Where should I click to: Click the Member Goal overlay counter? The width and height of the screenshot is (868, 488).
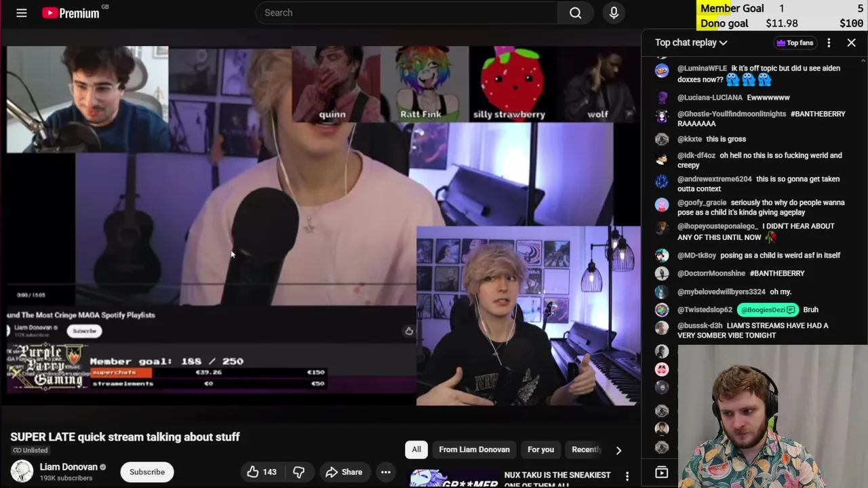pyautogui.click(x=782, y=8)
